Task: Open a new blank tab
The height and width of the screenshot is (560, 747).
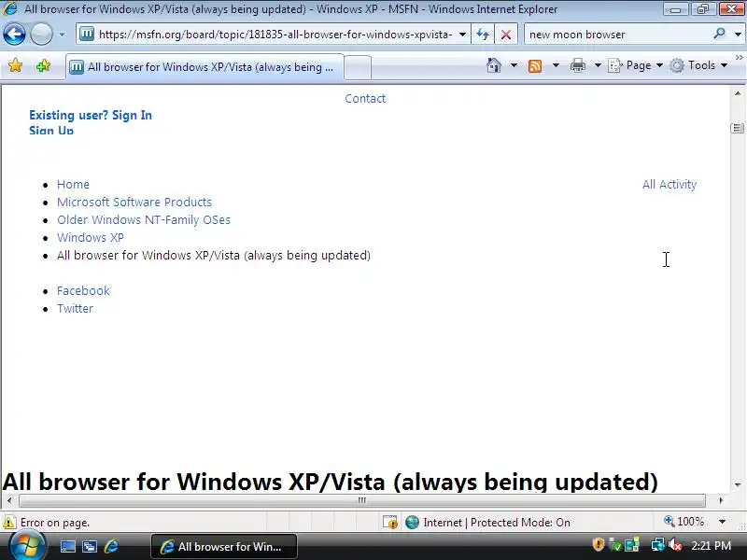Action: tap(358, 67)
